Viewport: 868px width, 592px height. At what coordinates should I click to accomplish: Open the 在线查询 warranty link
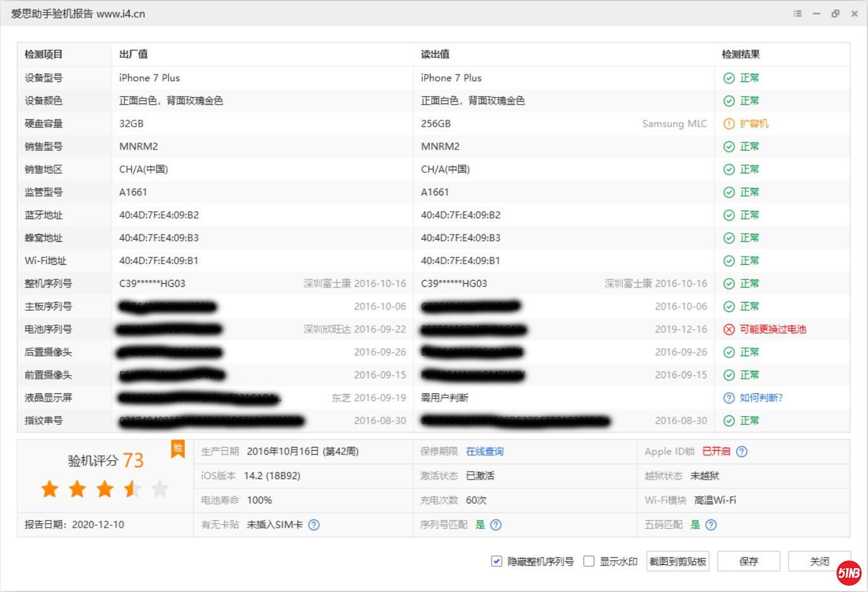(484, 451)
